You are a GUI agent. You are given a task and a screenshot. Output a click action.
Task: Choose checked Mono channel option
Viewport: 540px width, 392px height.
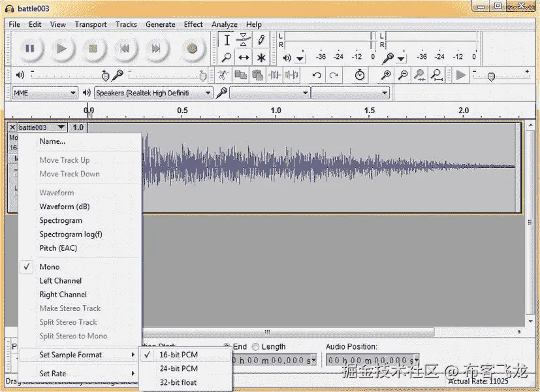click(x=80, y=267)
